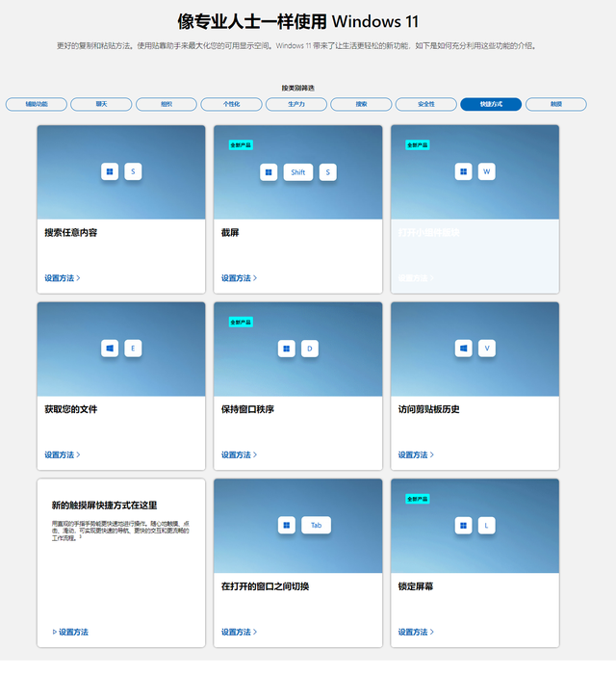Open the faded 打开小组件版块 card body
The width and height of the screenshot is (616, 674).
(x=475, y=256)
